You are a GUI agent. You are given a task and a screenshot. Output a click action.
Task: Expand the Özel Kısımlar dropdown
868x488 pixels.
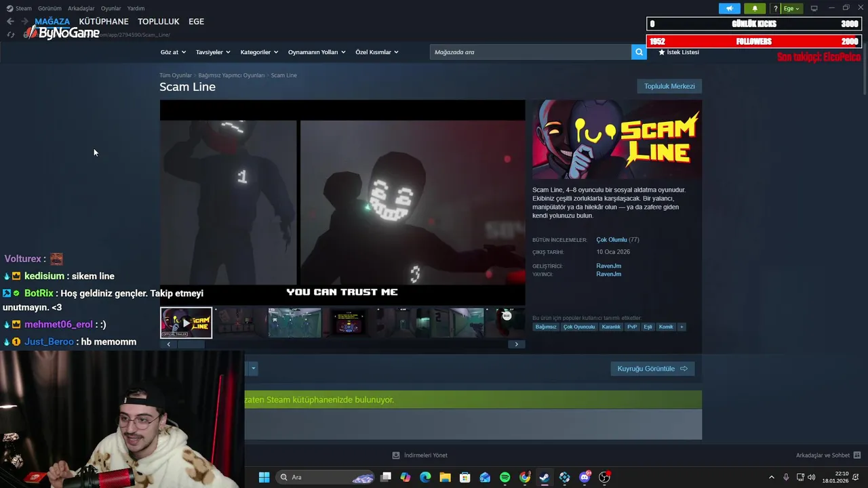click(x=377, y=52)
